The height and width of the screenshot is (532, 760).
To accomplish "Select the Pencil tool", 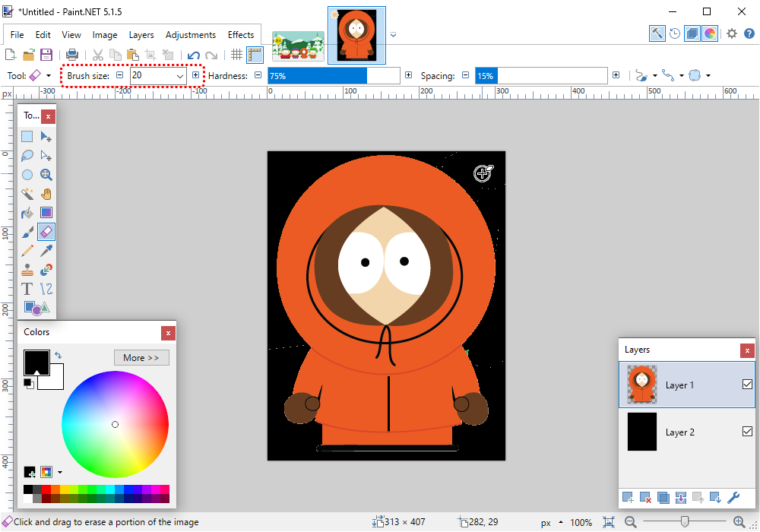I will [27, 251].
